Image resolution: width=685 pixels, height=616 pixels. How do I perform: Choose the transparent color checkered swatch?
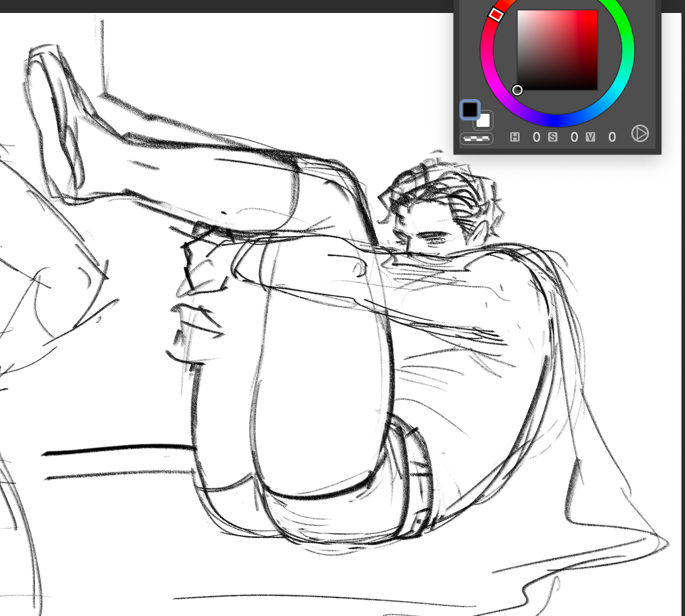476,139
